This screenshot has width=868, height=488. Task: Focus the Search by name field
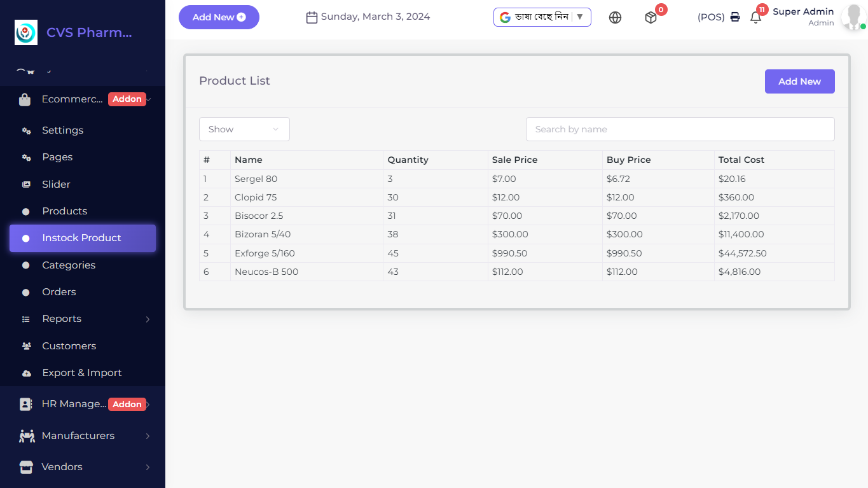[680, 129]
